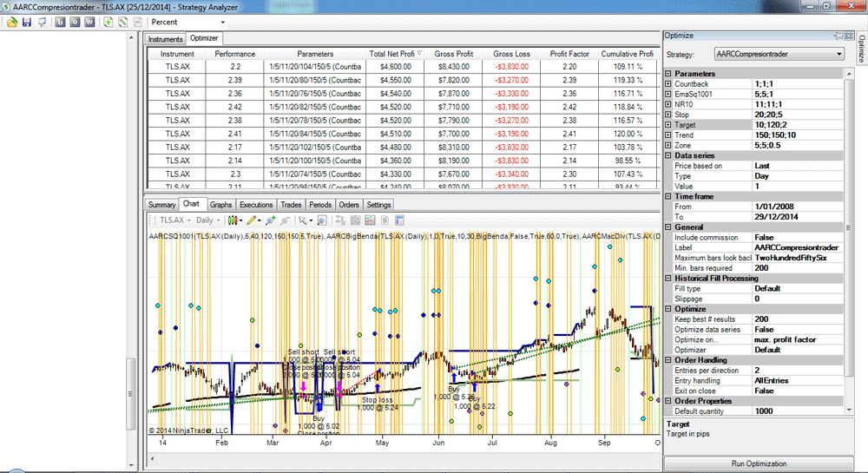Switch to the Periods tab

(320, 205)
